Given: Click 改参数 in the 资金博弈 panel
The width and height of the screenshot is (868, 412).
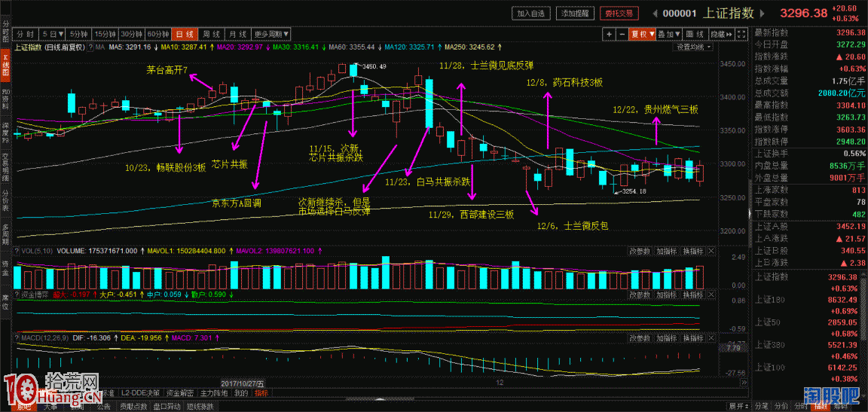Looking at the screenshot, I should click(x=640, y=295).
